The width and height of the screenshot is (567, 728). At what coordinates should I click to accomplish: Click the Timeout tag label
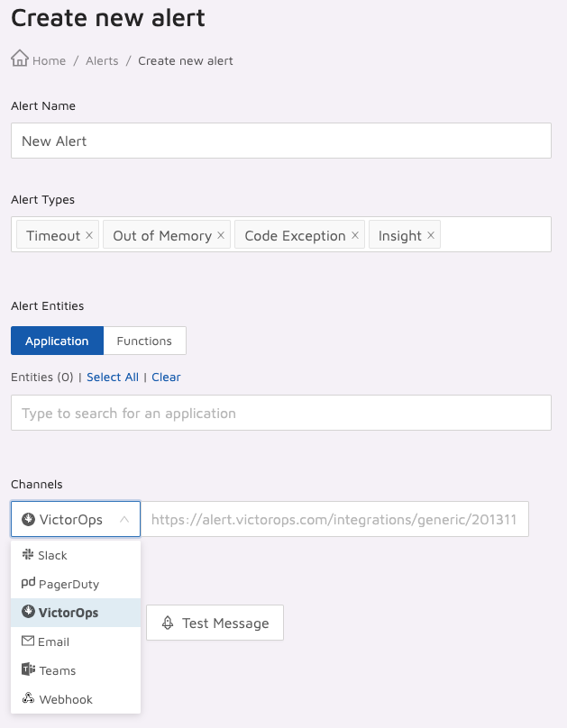(x=53, y=235)
